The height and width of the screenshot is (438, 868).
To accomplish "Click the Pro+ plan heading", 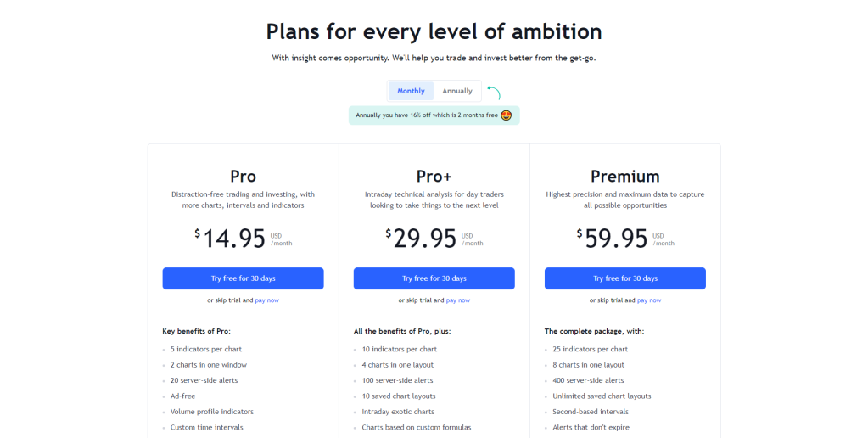I will [x=434, y=176].
